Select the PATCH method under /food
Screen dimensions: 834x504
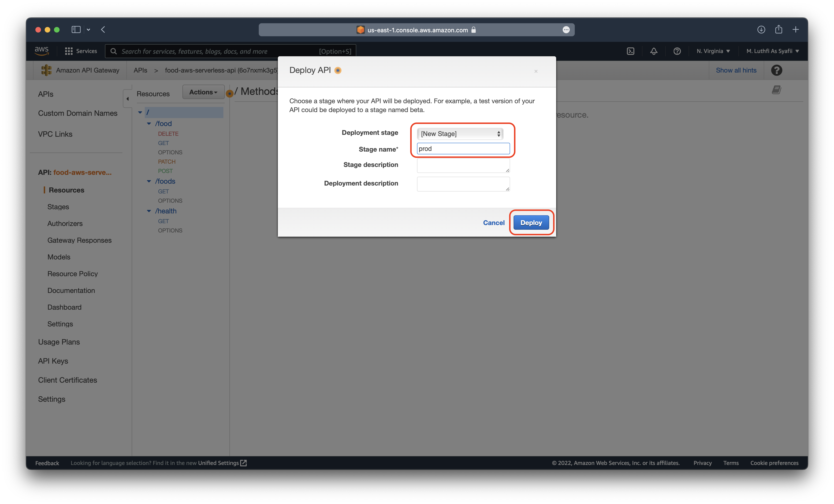(x=167, y=161)
